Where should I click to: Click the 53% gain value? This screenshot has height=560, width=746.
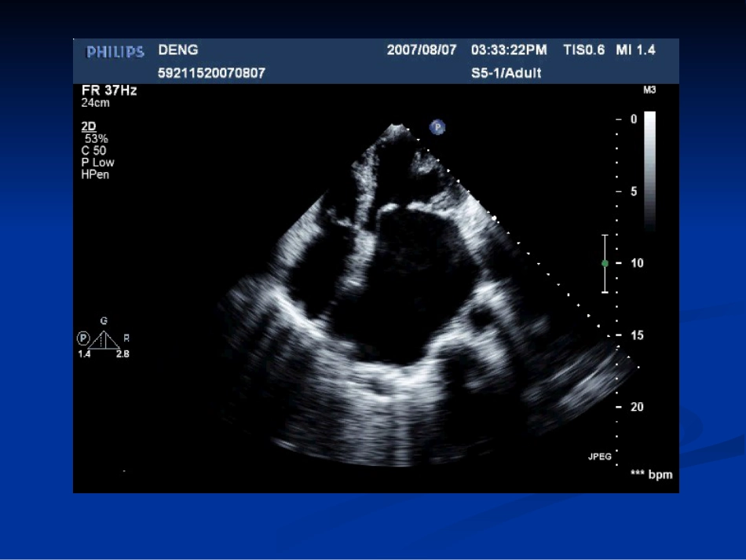pos(96,139)
